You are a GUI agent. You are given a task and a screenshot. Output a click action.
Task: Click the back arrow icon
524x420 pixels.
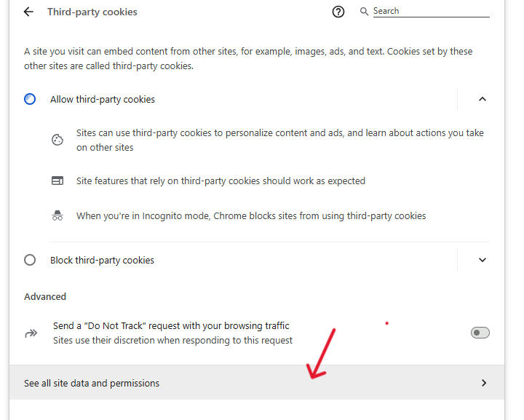[x=28, y=12]
